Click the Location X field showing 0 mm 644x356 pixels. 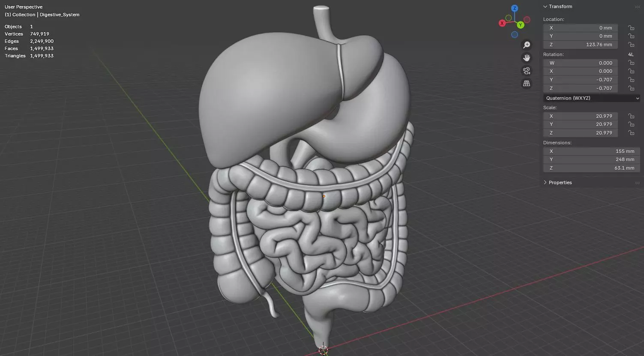click(581, 28)
